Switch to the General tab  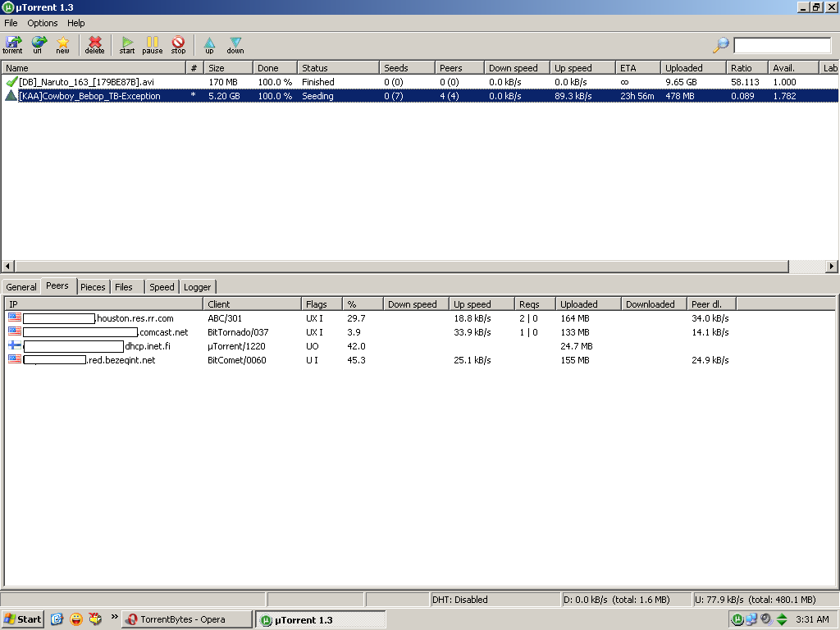coord(21,287)
